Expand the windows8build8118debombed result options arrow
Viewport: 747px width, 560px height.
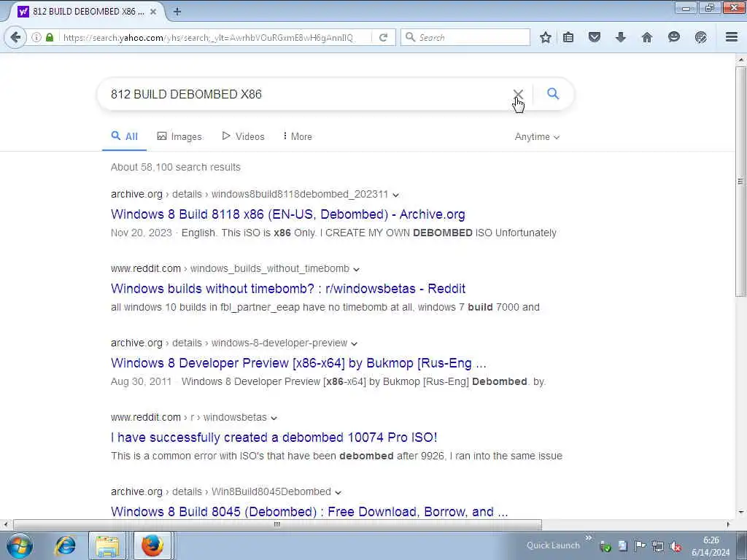tap(395, 195)
